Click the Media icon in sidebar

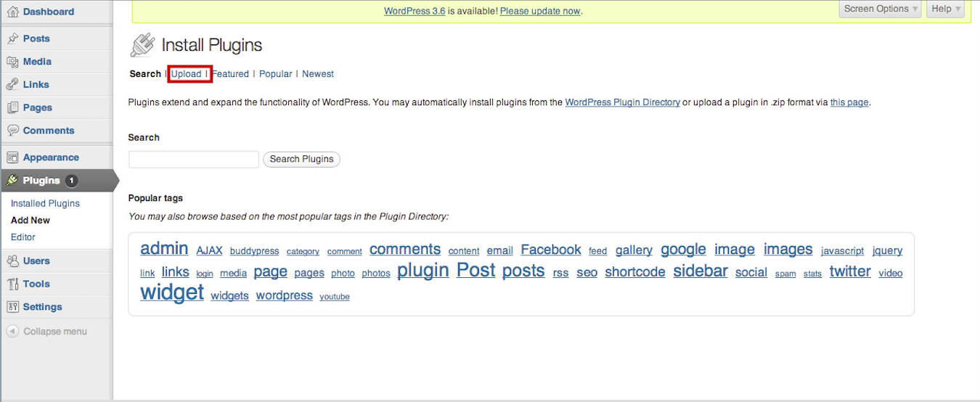pos(12,62)
